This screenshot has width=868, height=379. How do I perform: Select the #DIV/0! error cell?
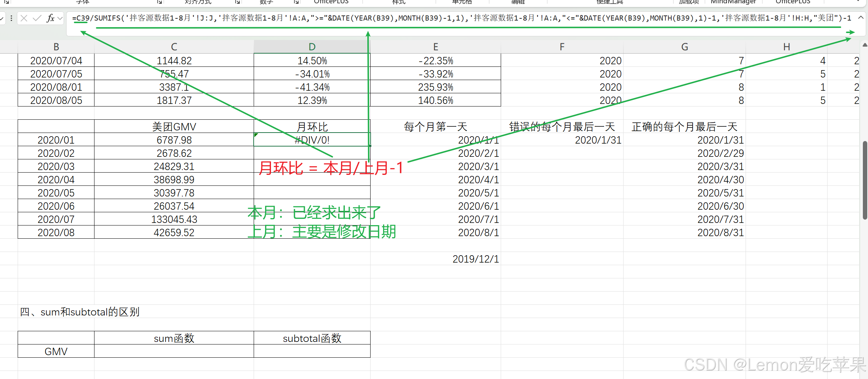point(312,140)
